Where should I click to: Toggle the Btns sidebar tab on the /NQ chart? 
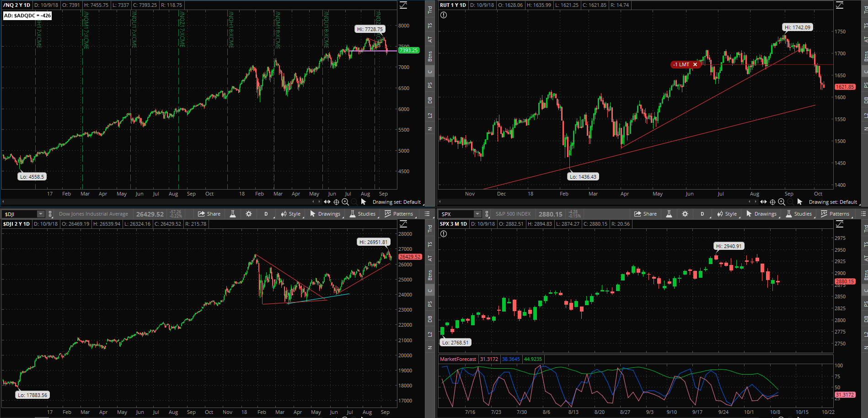tap(430, 56)
